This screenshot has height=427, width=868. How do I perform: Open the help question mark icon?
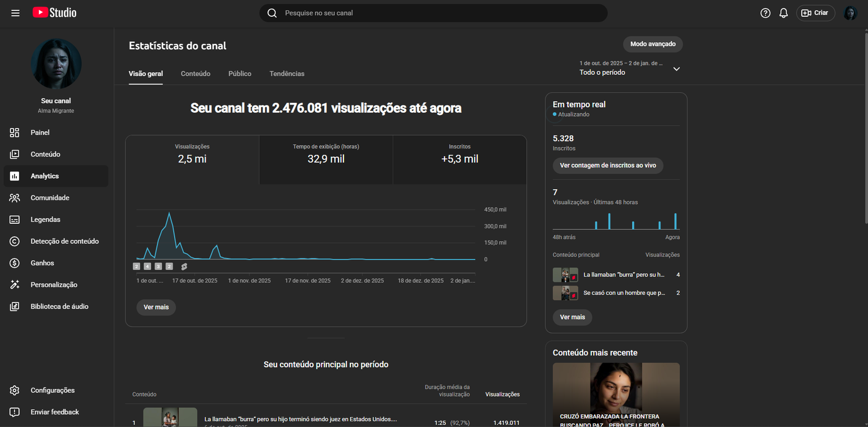click(x=765, y=13)
